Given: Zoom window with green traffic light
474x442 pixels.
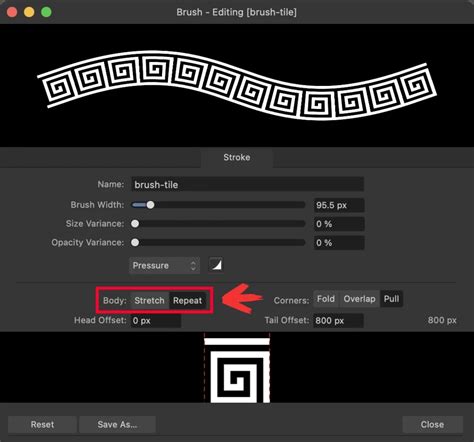Looking at the screenshot, I should (x=46, y=12).
